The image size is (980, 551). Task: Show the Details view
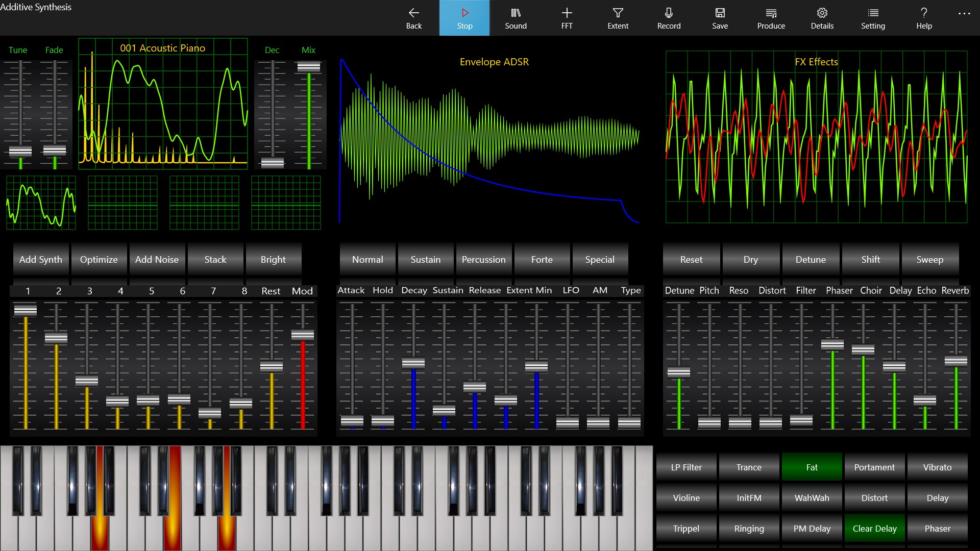pyautogui.click(x=822, y=18)
